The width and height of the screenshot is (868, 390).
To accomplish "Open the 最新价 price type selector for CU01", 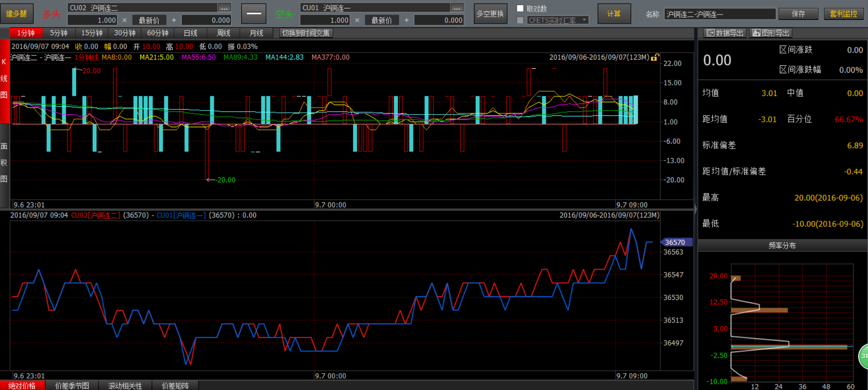I will tap(381, 20).
